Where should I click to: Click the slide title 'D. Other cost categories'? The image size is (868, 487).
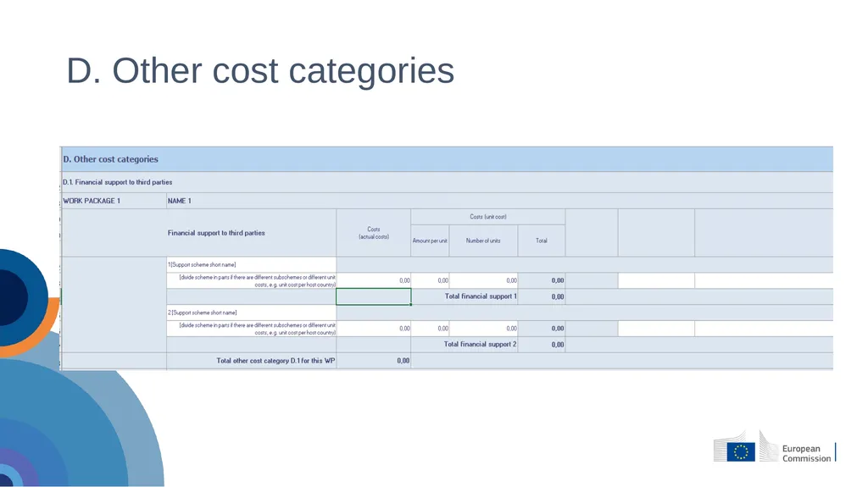(260, 71)
